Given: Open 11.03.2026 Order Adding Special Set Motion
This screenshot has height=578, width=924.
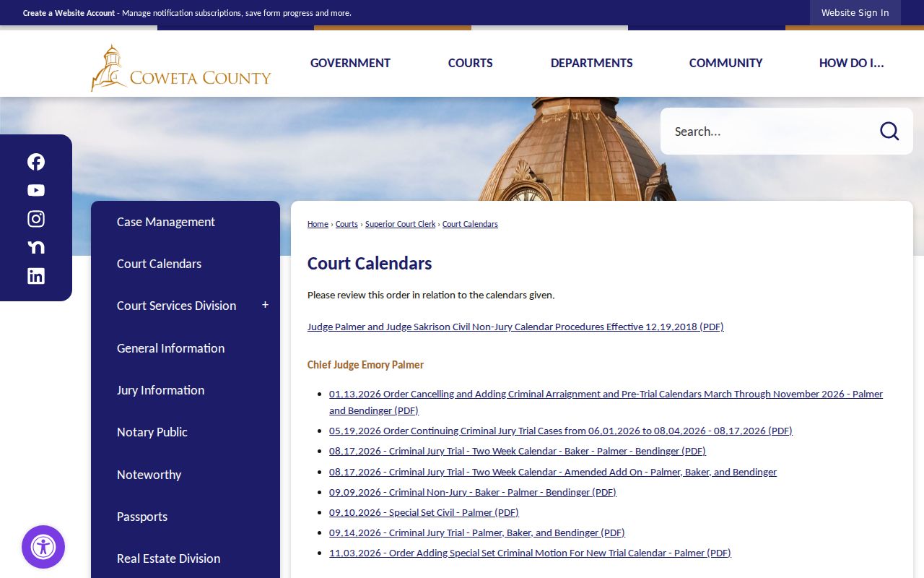Looking at the screenshot, I should tap(530, 553).
